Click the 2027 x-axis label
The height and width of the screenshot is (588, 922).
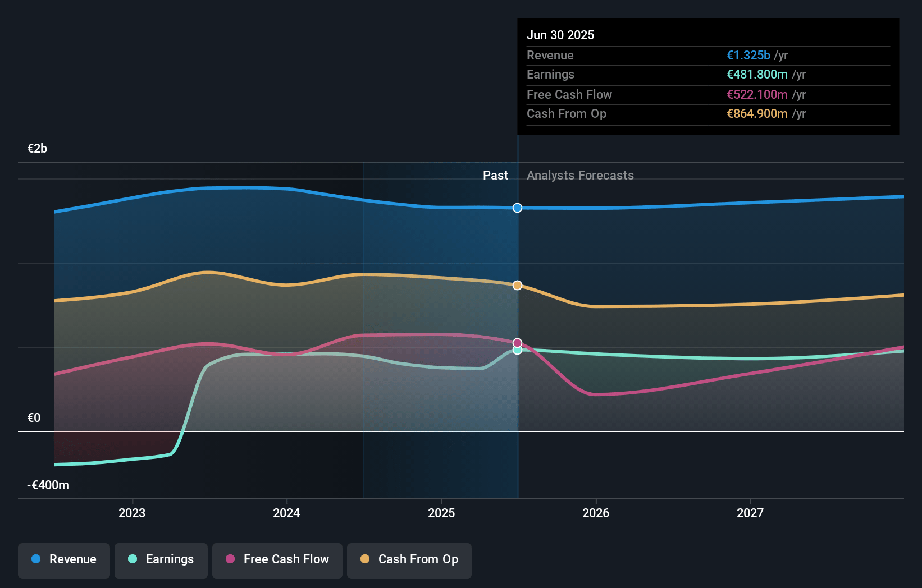(750, 513)
